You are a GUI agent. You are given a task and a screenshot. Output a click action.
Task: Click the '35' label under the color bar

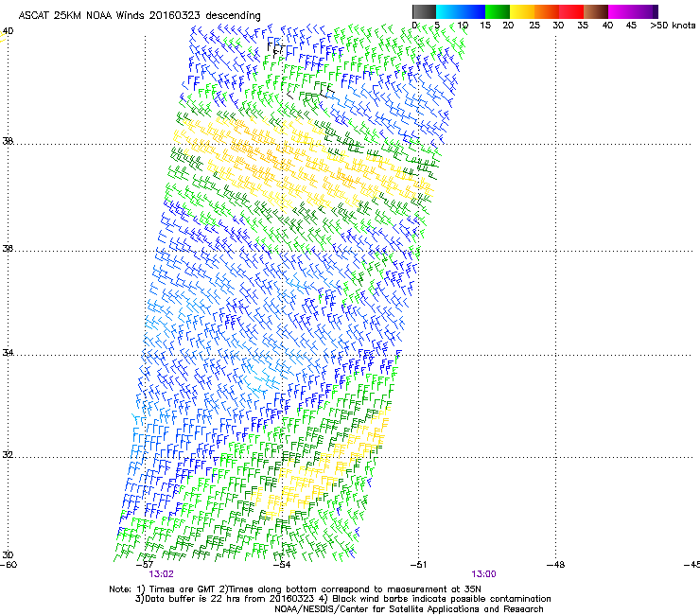pyautogui.click(x=583, y=26)
